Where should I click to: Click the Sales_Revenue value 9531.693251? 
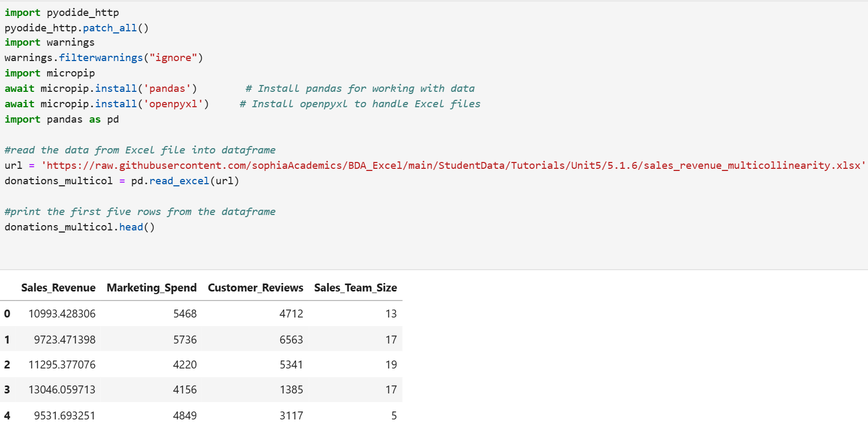click(x=64, y=415)
